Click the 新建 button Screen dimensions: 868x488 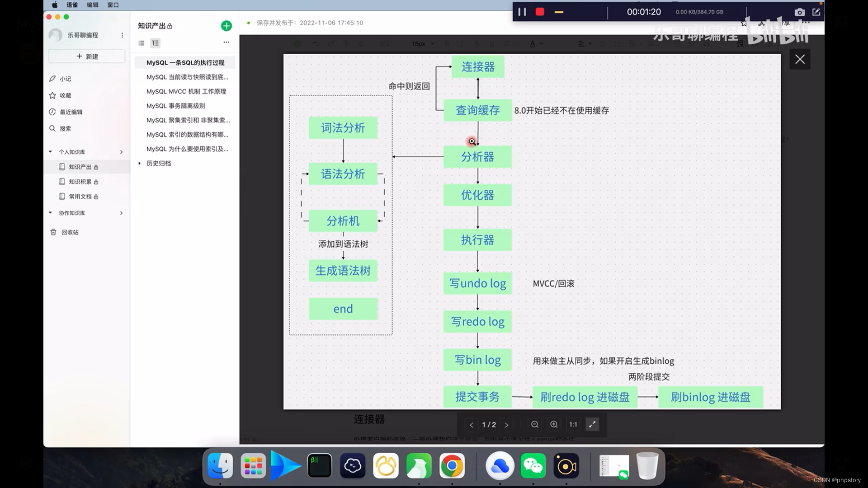point(87,56)
